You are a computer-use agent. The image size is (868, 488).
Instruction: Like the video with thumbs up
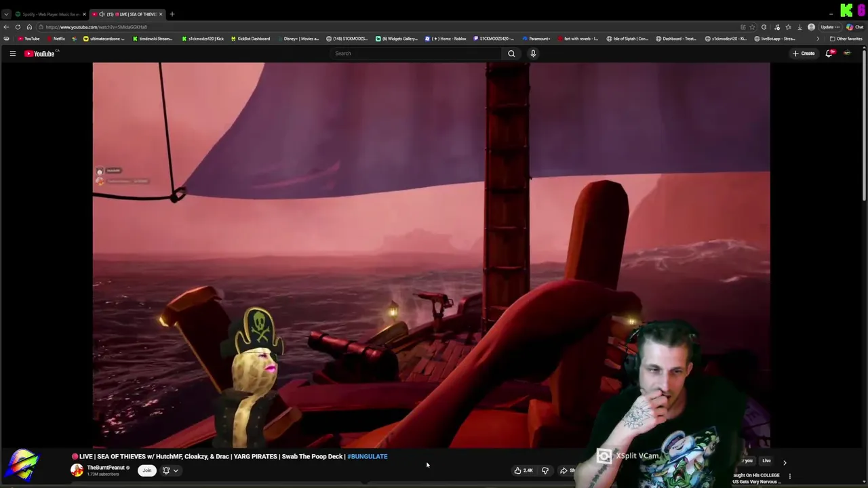[523, 470]
